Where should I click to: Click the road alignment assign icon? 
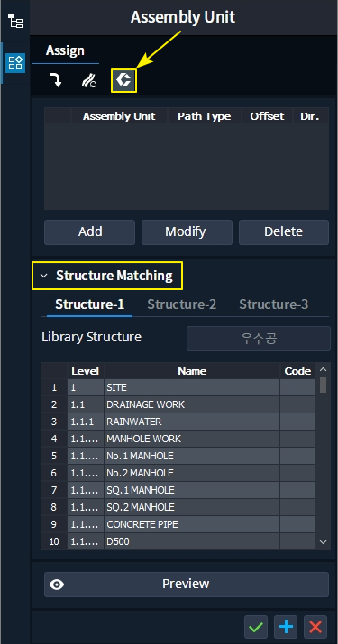point(89,80)
